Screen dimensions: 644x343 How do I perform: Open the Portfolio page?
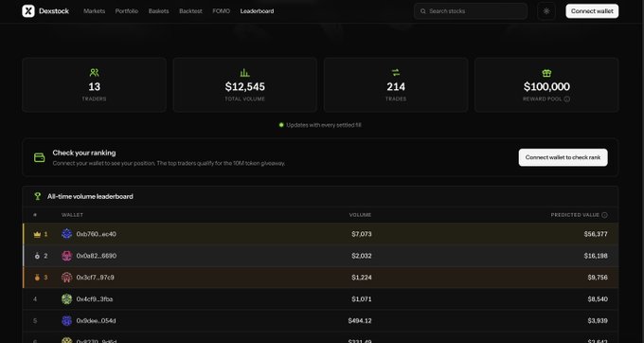(x=127, y=11)
